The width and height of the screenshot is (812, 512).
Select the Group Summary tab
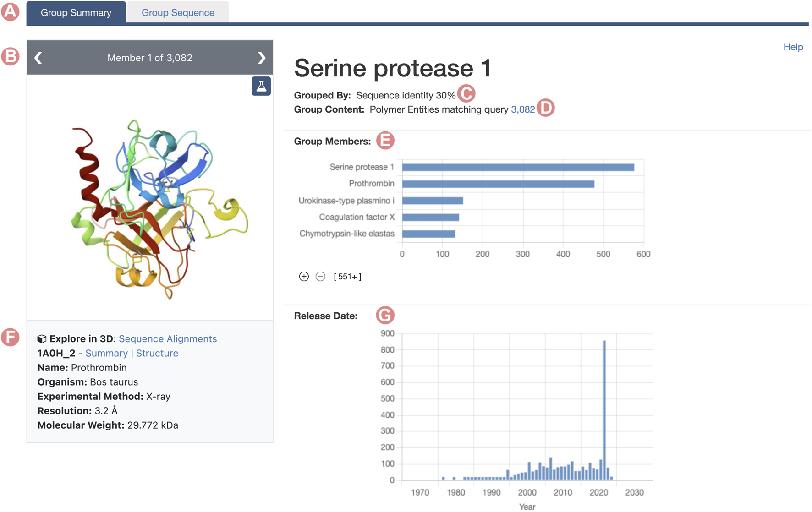(76, 12)
